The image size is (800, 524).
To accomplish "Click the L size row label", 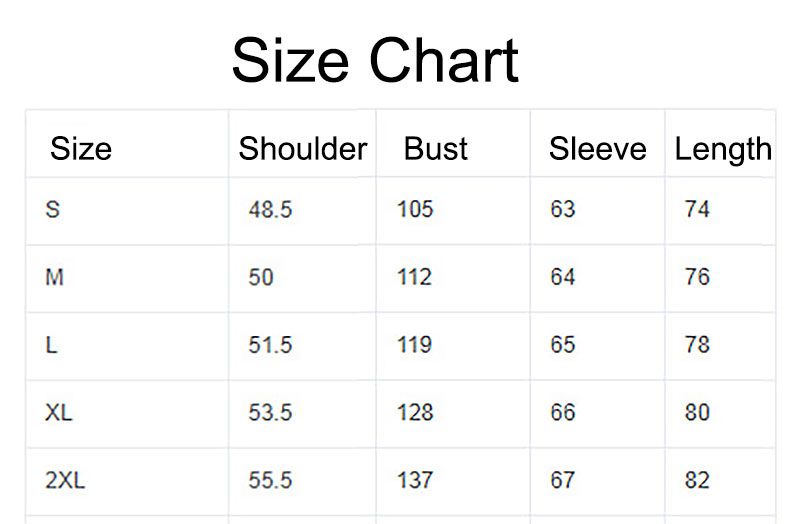I will [x=51, y=345].
